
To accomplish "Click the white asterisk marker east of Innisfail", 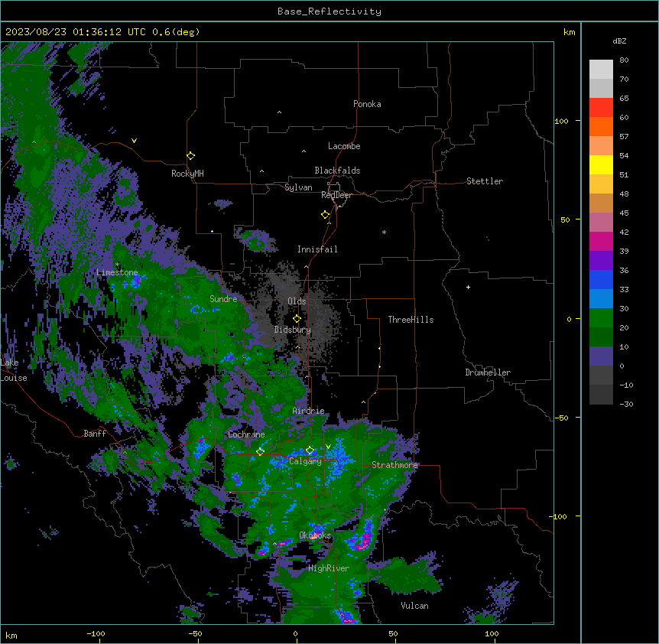I will [x=384, y=232].
